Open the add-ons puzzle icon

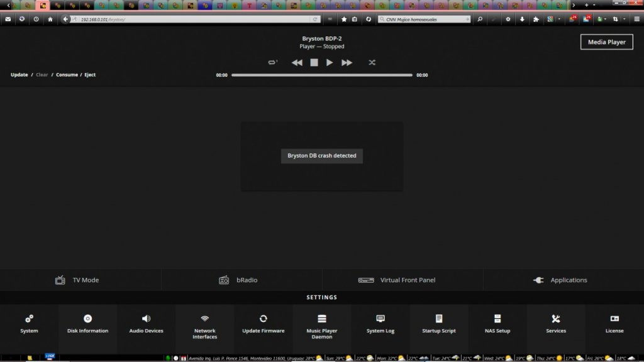536,19
